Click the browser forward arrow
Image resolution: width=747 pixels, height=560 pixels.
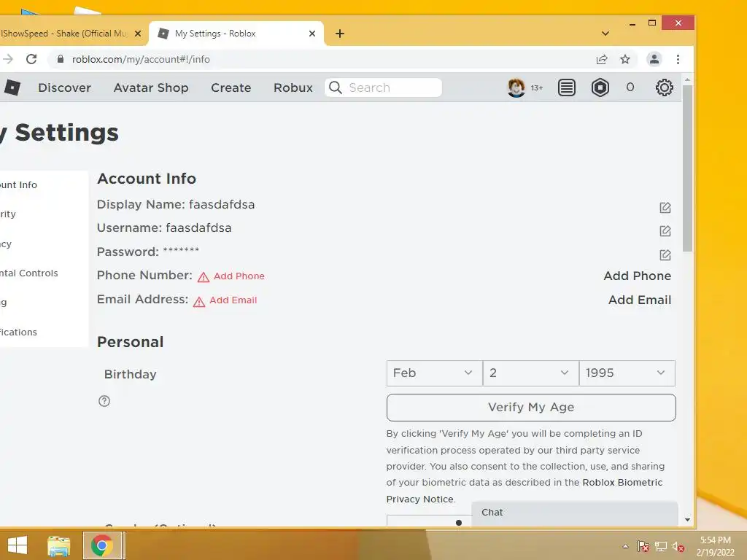coord(7,59)
